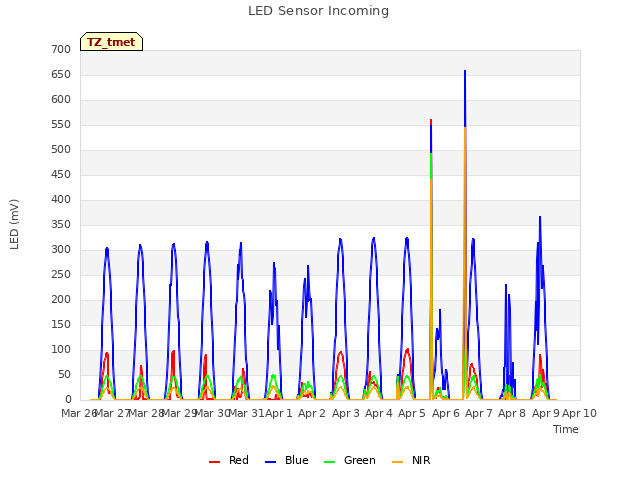Click the 600 y-axis tick label
Viewport: 640px width, 480px height.
coord(61,100)
